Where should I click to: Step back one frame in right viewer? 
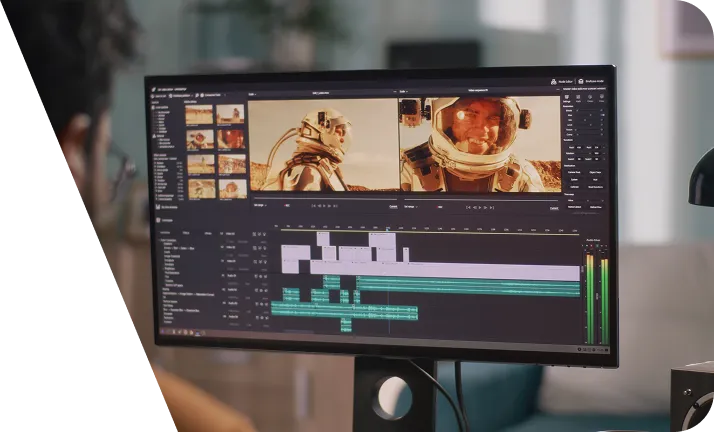475,208
